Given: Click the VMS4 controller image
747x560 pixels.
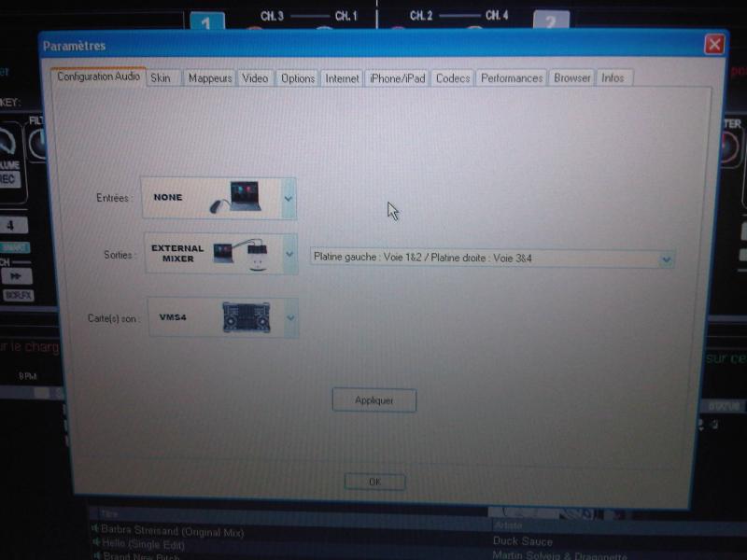Looking at the screenshot, I should (247, 317).
